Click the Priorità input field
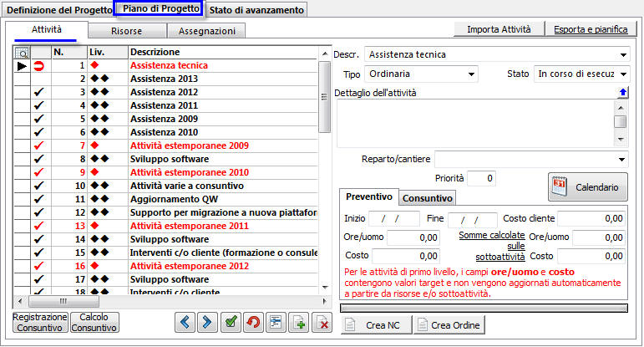Image resolution: width=644 pixels, height=347 pixels. pos(483,178)
